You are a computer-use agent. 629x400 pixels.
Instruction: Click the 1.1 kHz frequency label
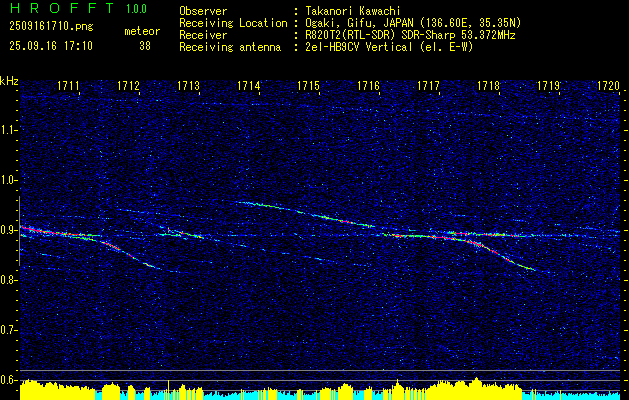tap(7, 130)
